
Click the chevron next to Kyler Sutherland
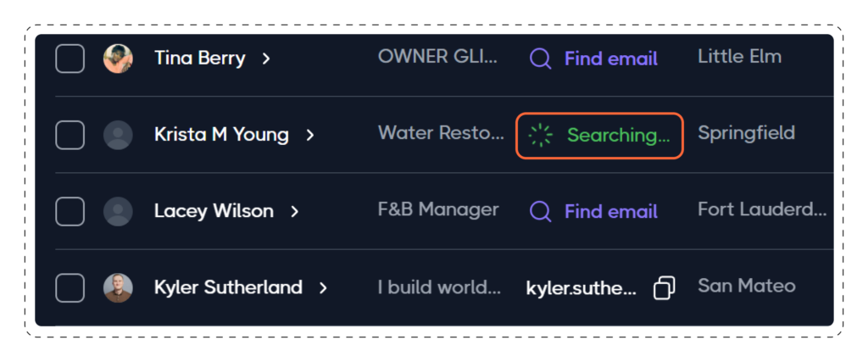[x=323, y=288]
